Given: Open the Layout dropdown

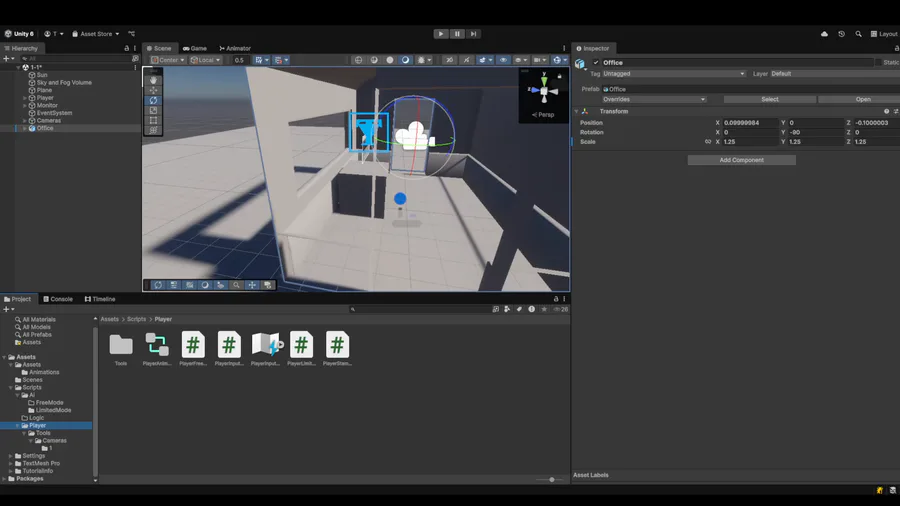Looking at the screenshot, I should click(885, 34).
